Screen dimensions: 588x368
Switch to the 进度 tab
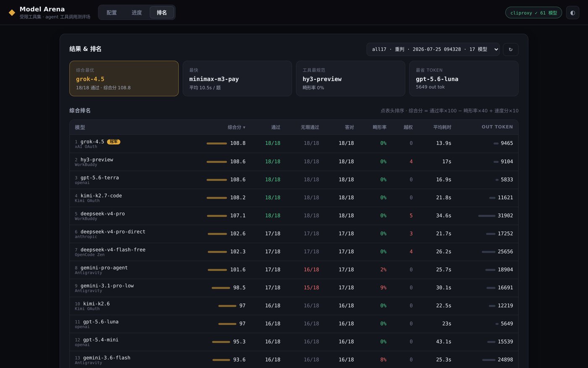pyautogui.click(x=136, y=13)
